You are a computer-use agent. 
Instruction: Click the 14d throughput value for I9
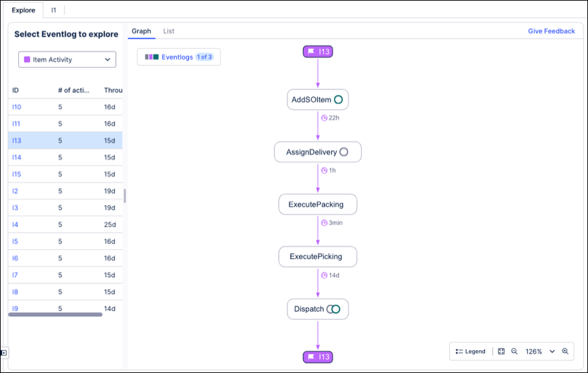[x=110, y=308]
